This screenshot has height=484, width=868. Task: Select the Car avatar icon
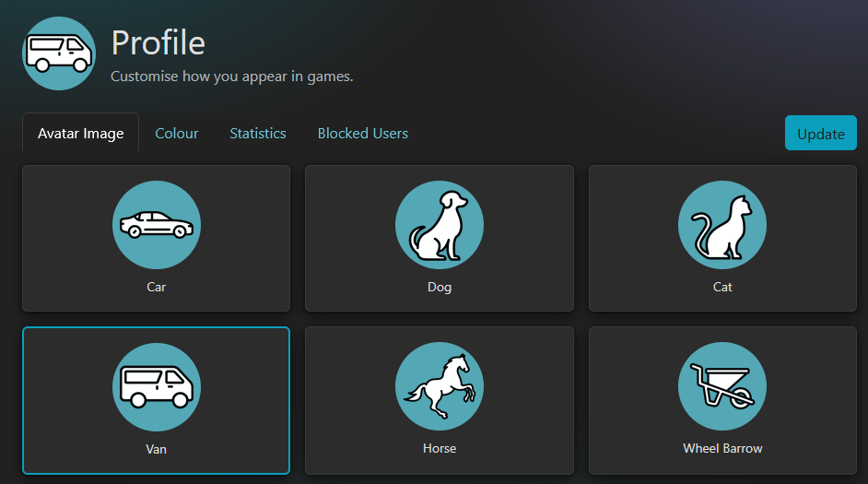pyautogui.click(x=156, y=225)
